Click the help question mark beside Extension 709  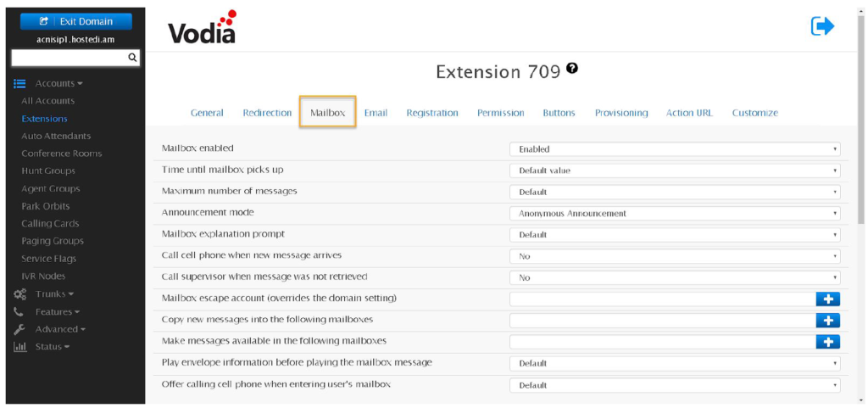(x=572, y=69)
